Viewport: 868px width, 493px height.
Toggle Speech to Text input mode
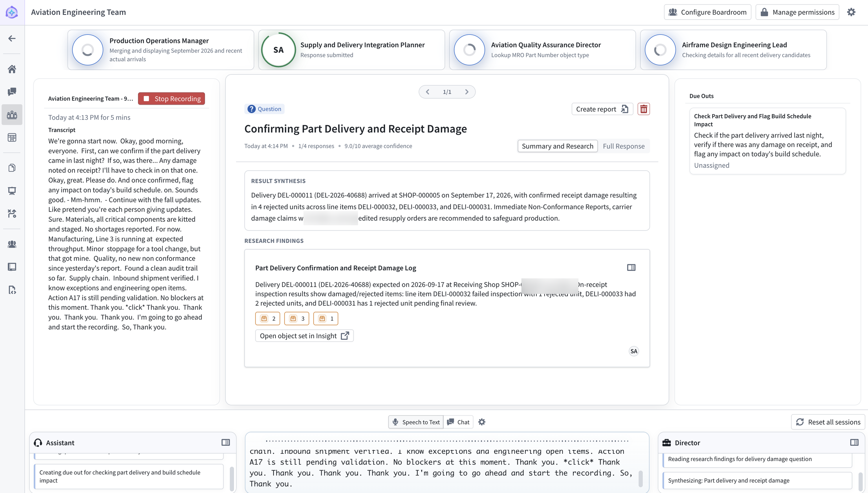click(x=416, y=422)
